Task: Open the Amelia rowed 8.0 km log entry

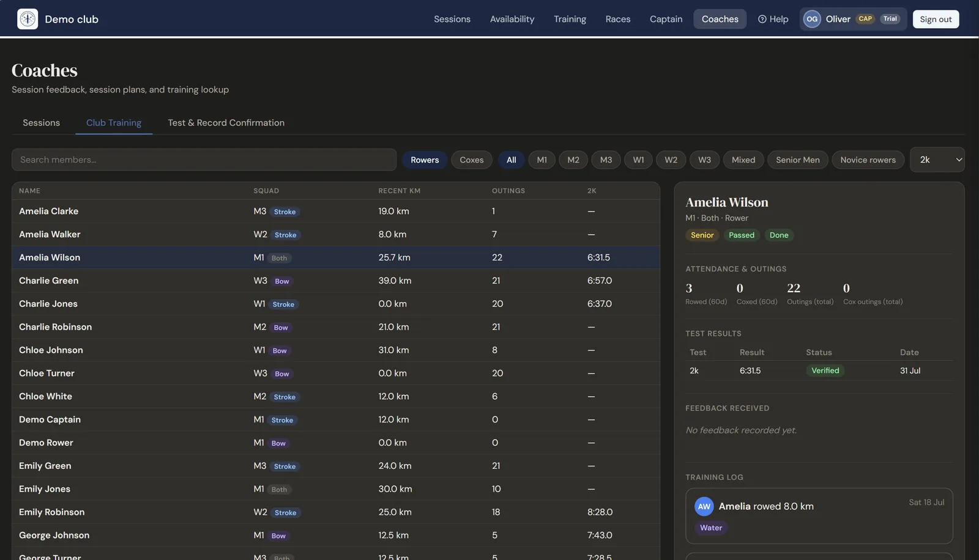Action: pyautogui.click(x=819, y=516)
